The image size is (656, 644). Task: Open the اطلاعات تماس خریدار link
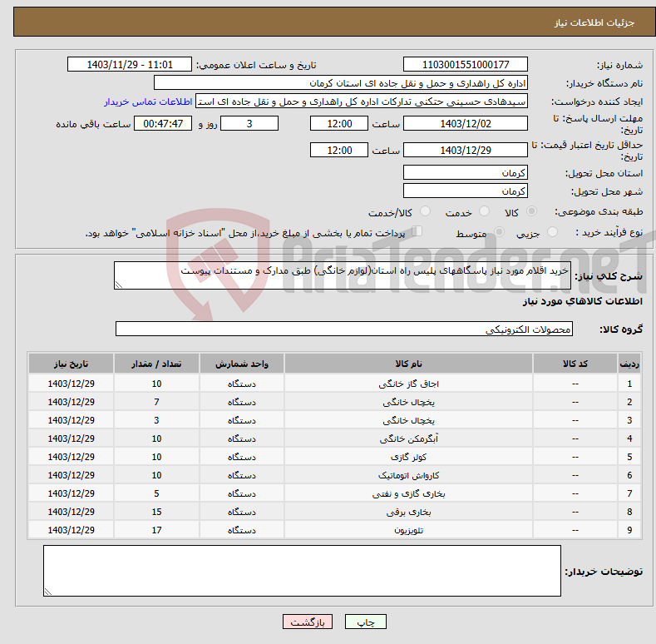click(x=148, y=102)
